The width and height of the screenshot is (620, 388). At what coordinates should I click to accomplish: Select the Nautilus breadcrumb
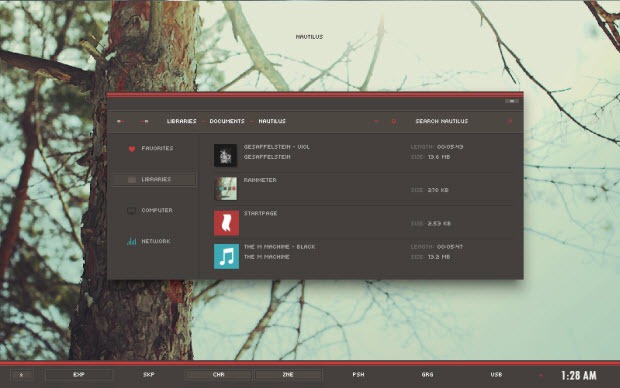coord(272,121)
